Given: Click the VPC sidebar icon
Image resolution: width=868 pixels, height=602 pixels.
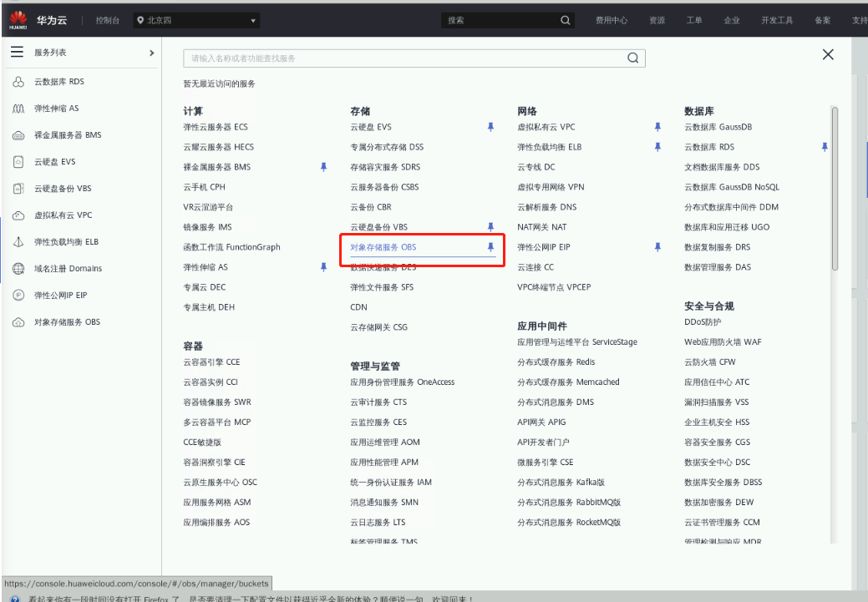Looking at the screenshot, I should (x=18, y=215).
